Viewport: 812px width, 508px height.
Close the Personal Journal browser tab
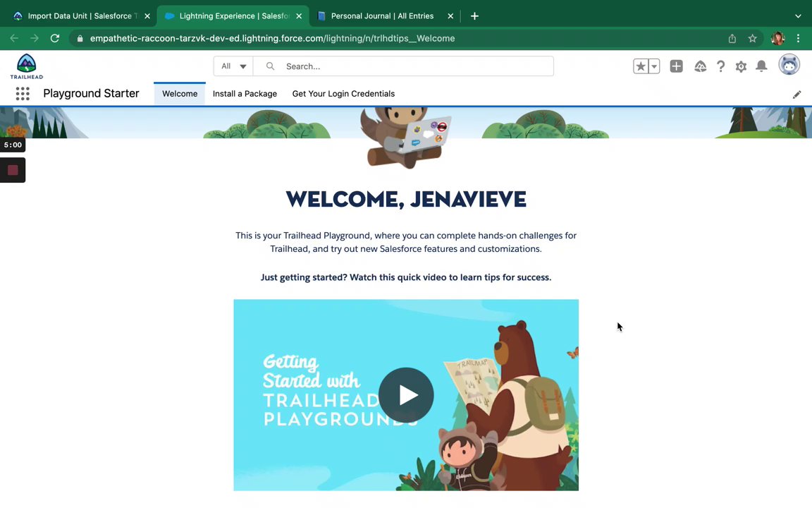click(450, 16)
